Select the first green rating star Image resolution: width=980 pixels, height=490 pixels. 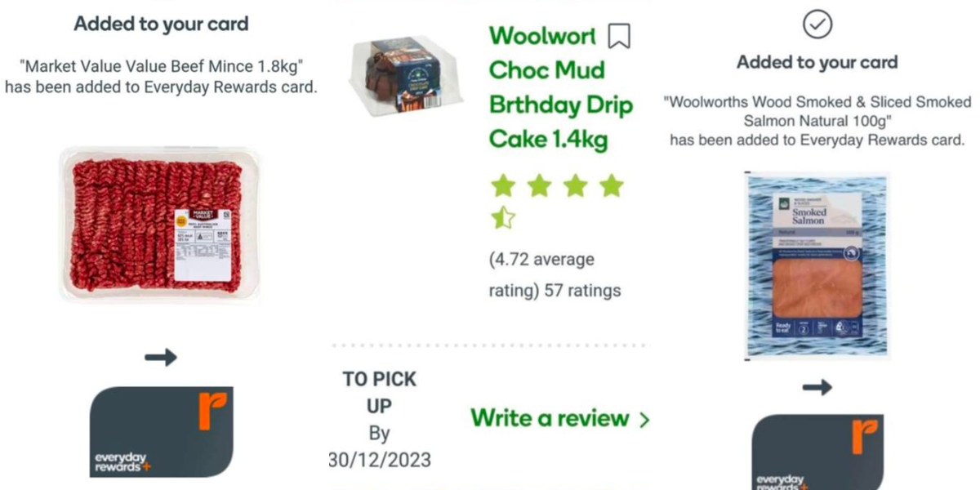pos(503,186)
